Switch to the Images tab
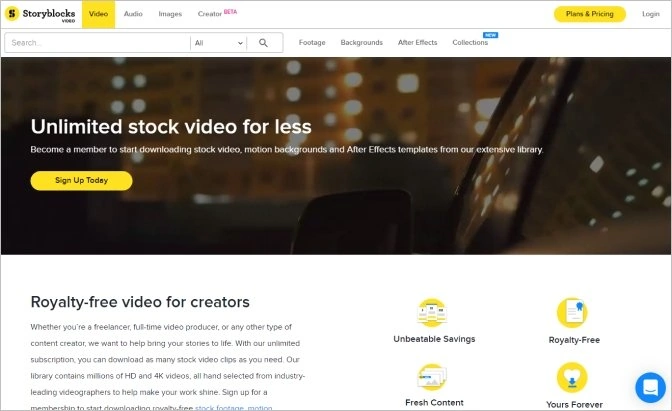Screen dimensions: 672x411 170,14
